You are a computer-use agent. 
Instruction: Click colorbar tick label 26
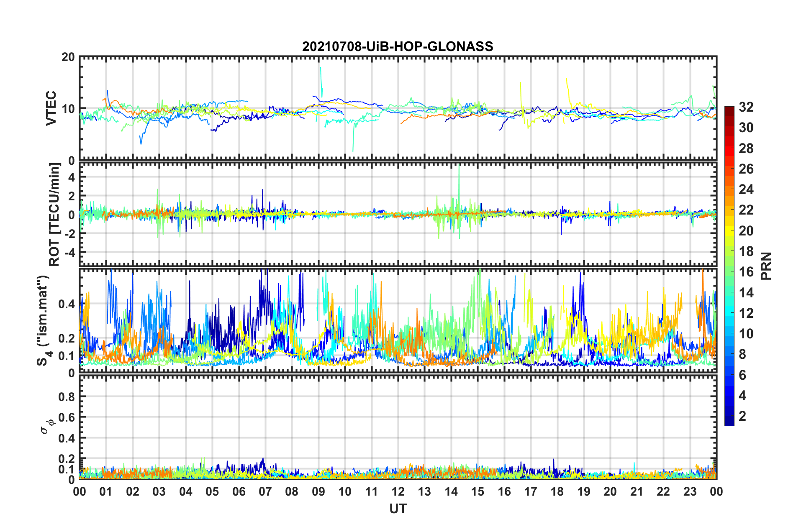point(746,169)
